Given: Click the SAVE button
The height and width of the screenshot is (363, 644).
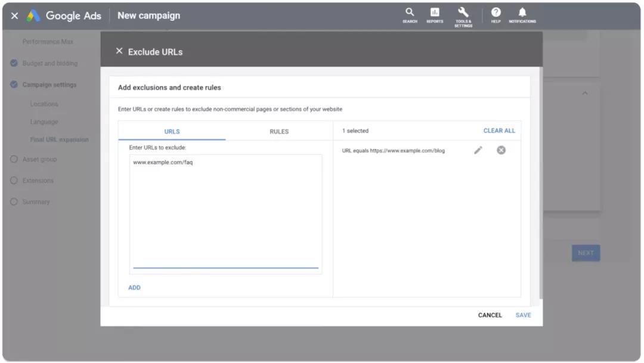Looking at the screenshot, I should coord(524,315).
